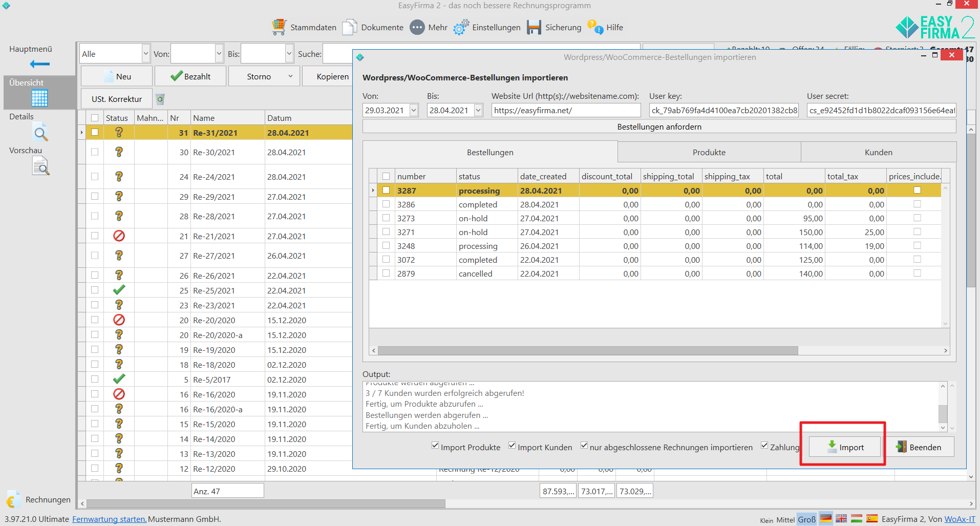This screenshot has height=526, width=980.
Task: Tick prices_include checkbox for order 3287
Action: point(917,190)
